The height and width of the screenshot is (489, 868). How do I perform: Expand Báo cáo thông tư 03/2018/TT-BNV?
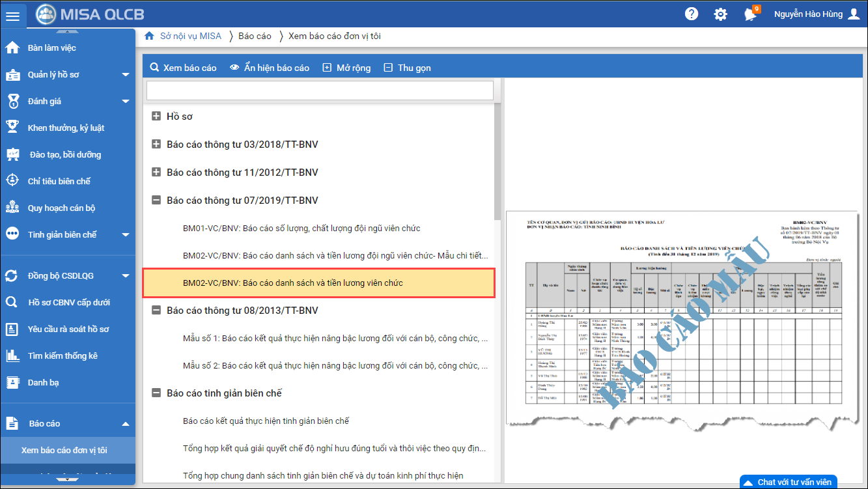click(x=156, y=145)
